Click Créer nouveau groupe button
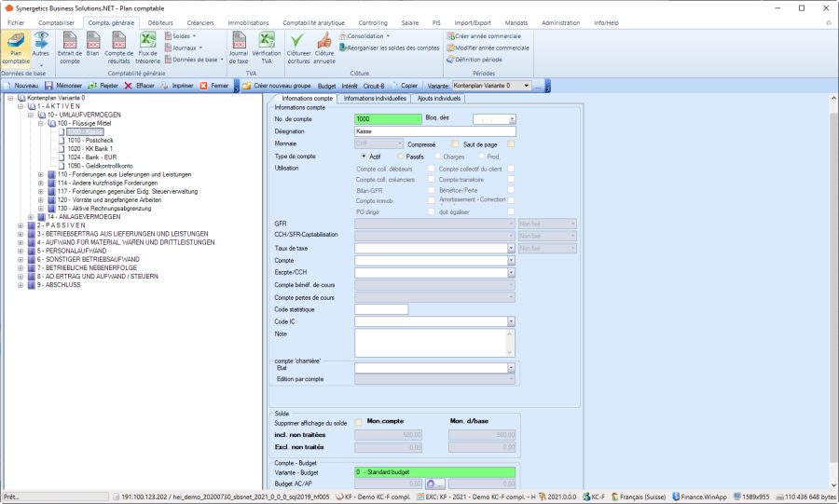This screenshot has width=839, height=504. click(x=278, y=85)
